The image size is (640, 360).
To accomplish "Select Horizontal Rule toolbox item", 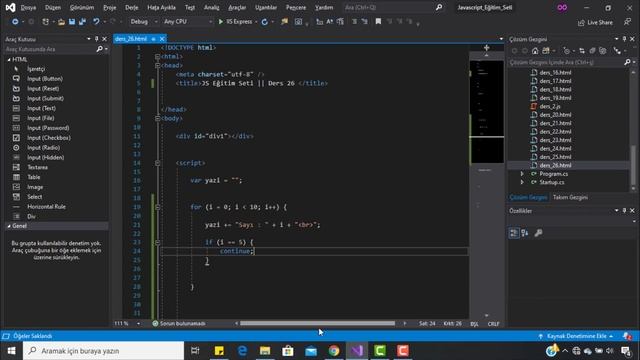I will pos(47,207).
